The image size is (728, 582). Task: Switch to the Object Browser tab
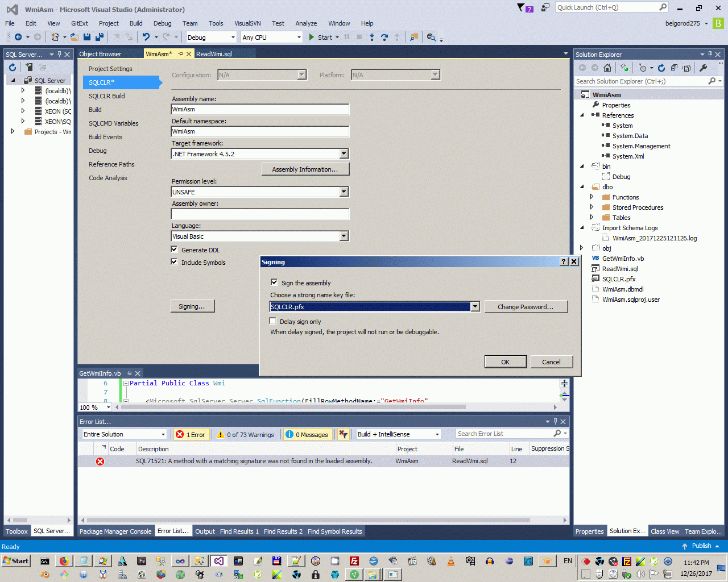click(100, 54)
